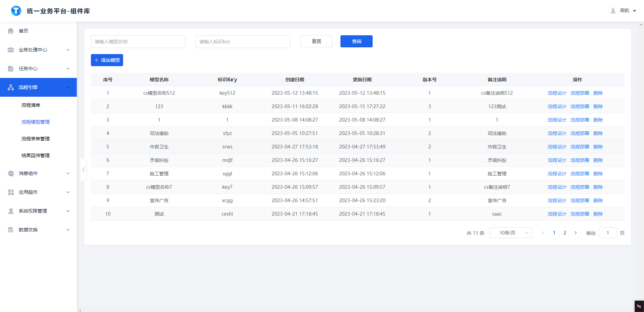Image resolution: width=644 pixels, height=312 pixels.
Task: Open 流程引擎 menu item
Action: click(x=39, y=87)
